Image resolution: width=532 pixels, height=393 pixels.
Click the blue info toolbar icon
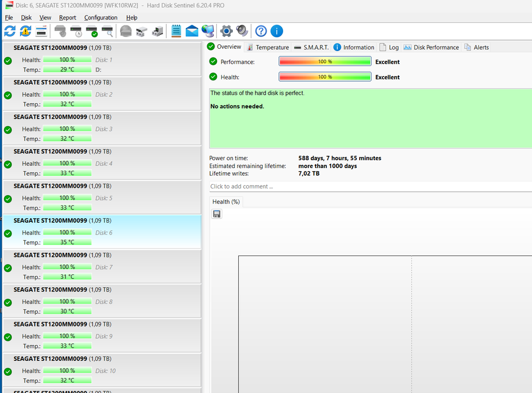(277, 31)
